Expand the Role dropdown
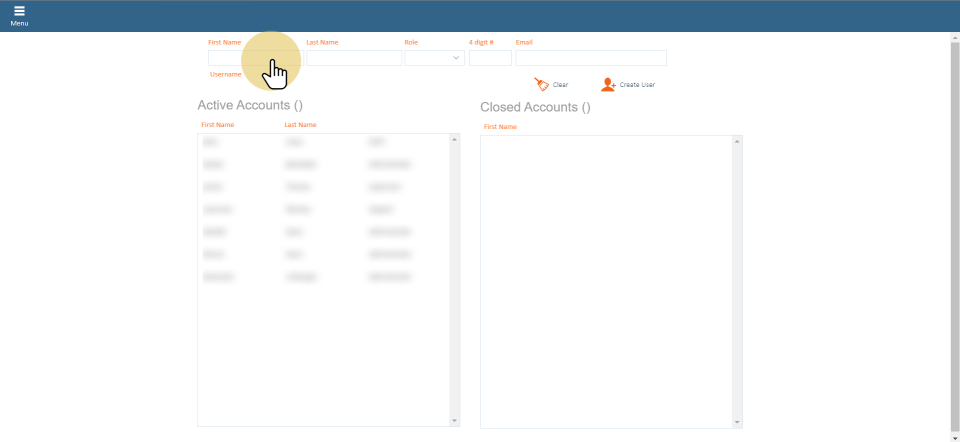 coord(434,58)
